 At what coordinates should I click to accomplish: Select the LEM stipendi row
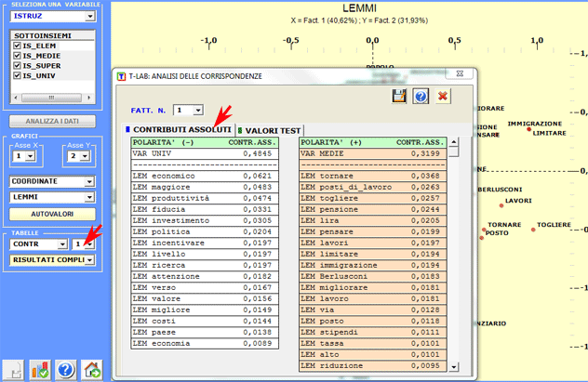click(373, 332)
